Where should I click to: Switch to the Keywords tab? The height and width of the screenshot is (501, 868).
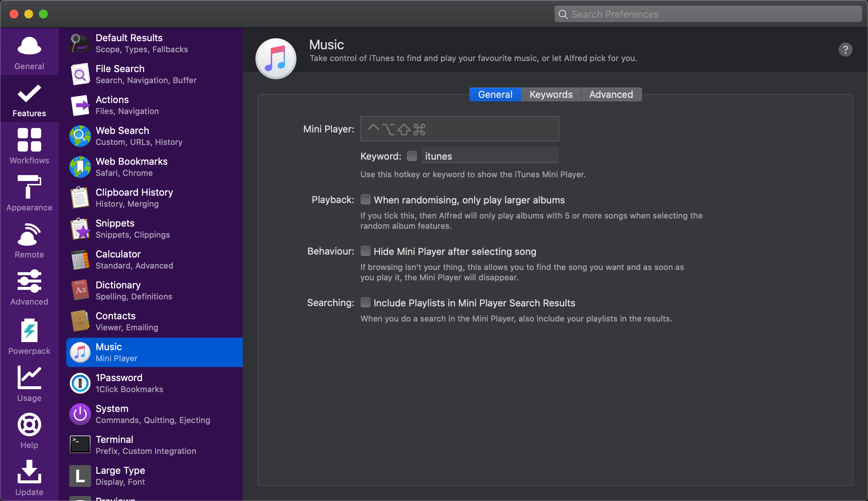[x=551, y=95]
